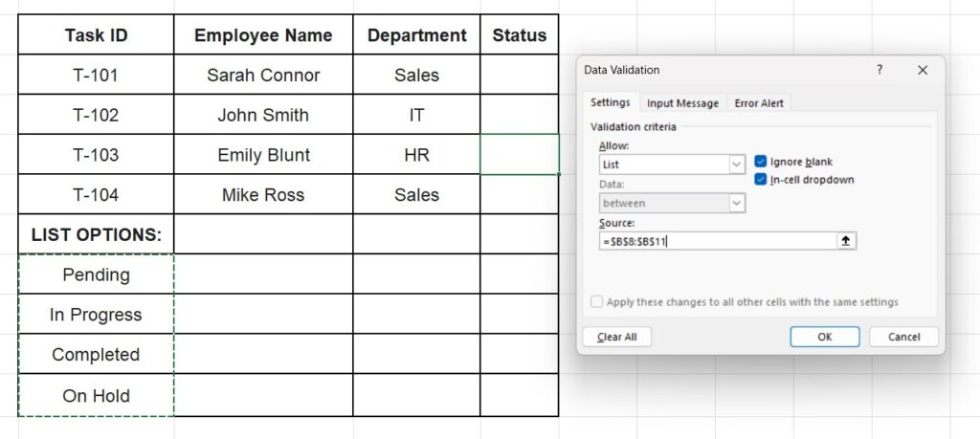Toggle the In-cell dropdown checkbox
This screenshot has width=980, height=439.
(761, 180)
